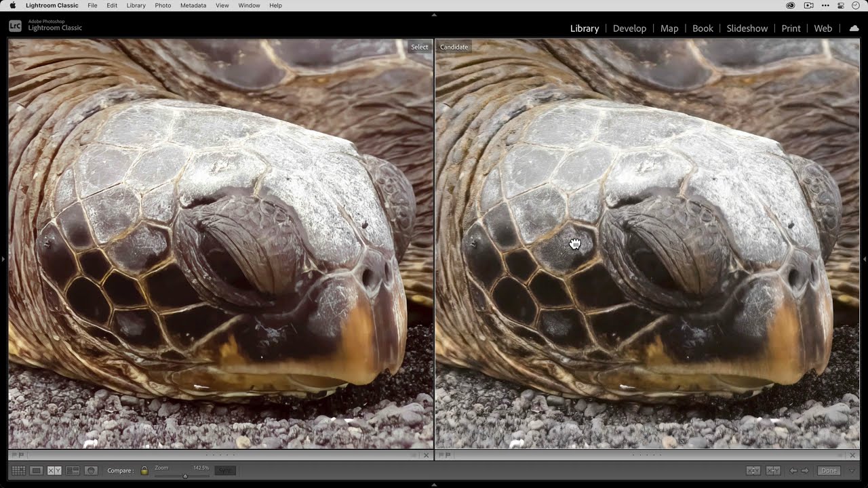Open the Slideshow module
868x488 pixels.
(747, 28)
